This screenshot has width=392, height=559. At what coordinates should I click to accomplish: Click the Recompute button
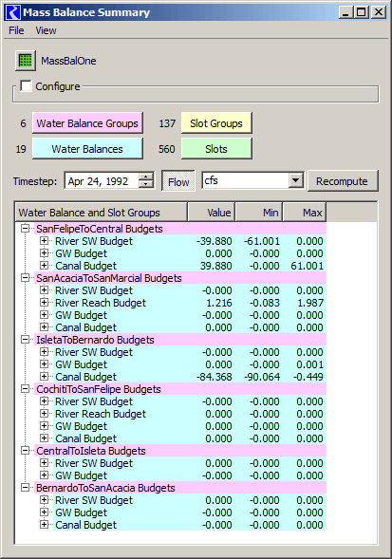point(343,181)
